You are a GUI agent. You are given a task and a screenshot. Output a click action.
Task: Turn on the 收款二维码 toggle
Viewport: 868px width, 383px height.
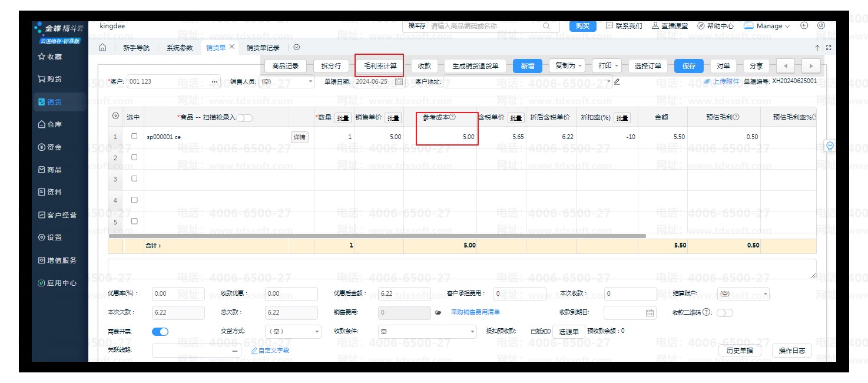tap(724, 313)
